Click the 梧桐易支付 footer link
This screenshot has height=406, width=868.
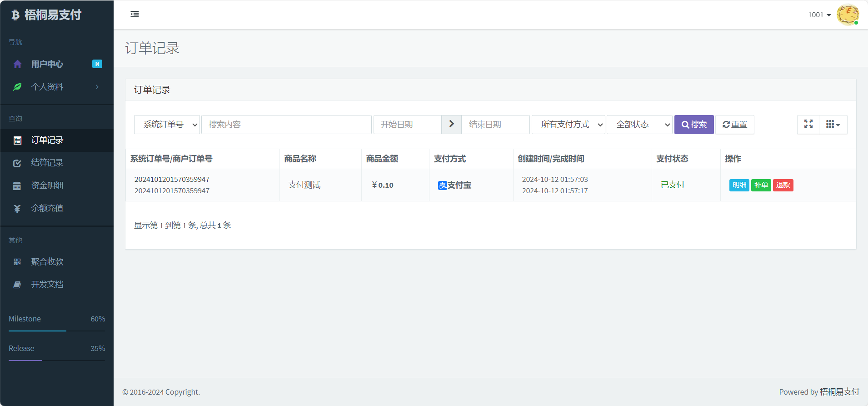click(x=839, y=392)
